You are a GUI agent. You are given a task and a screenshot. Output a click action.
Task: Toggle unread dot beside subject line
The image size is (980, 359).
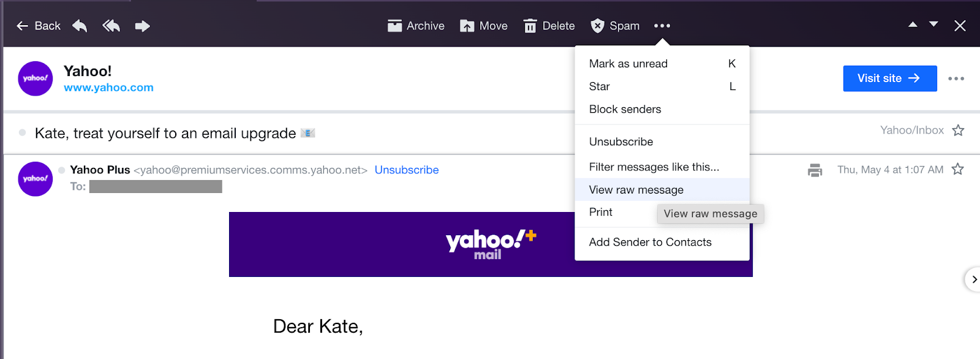click(23, 132)
